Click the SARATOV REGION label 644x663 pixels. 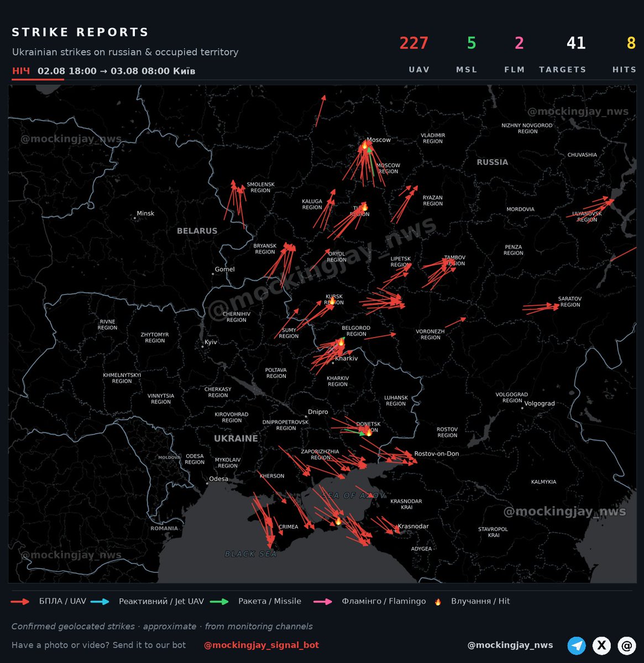(x=570, y=302)
